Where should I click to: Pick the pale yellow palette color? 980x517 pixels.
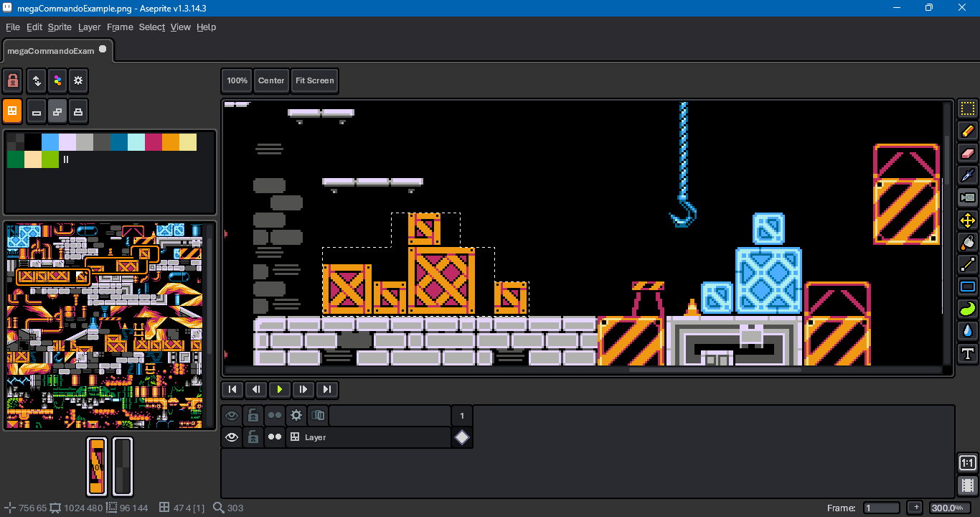coord(188,142)
